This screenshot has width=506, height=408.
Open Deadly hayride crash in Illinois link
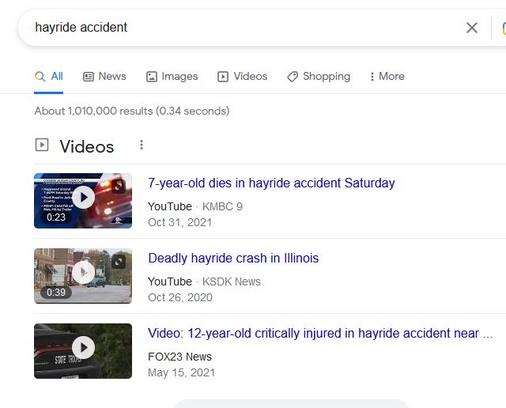[x=233, y=258]
